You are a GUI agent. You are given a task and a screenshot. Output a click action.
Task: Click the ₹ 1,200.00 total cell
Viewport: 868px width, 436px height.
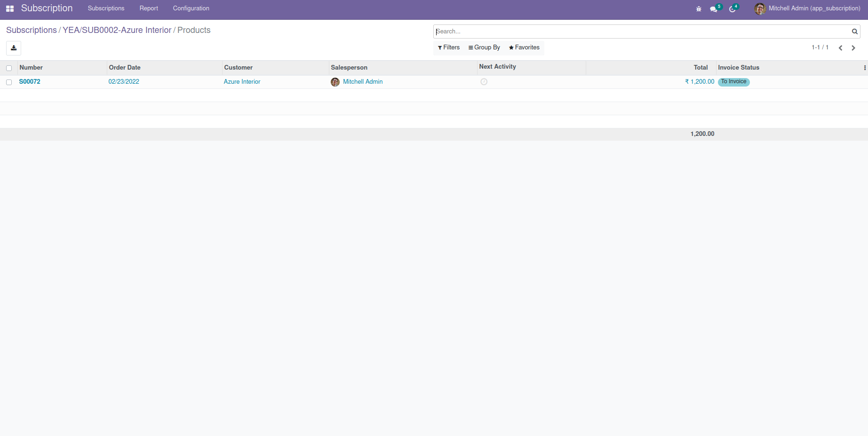[700, 82]
